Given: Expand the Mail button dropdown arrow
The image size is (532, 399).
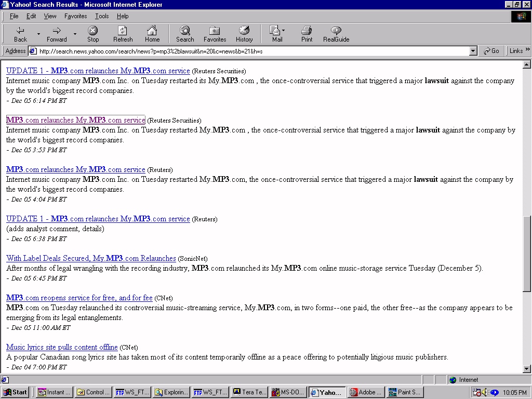Looking at the screenshot, I should click(x=283, y=31).
